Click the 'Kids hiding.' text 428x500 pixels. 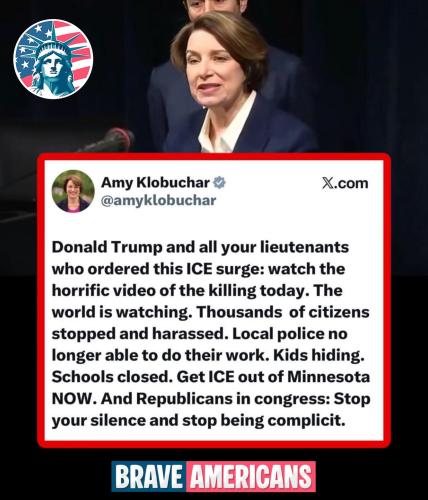pos(319,356)
